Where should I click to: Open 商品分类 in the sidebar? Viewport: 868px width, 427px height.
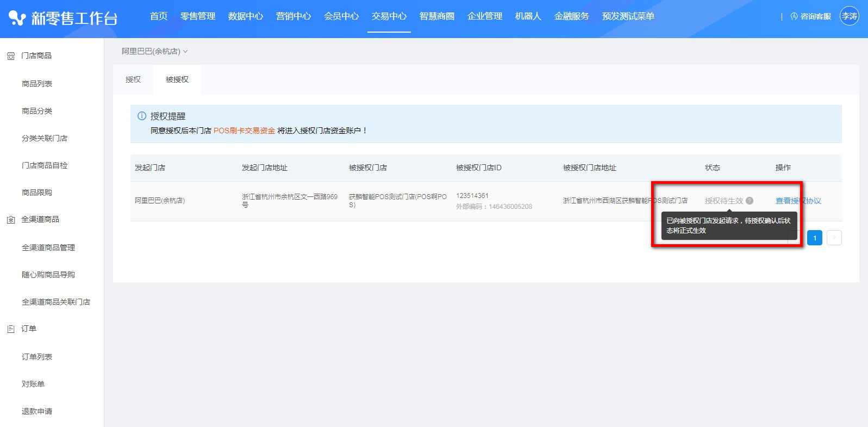[x=37, y=111]
